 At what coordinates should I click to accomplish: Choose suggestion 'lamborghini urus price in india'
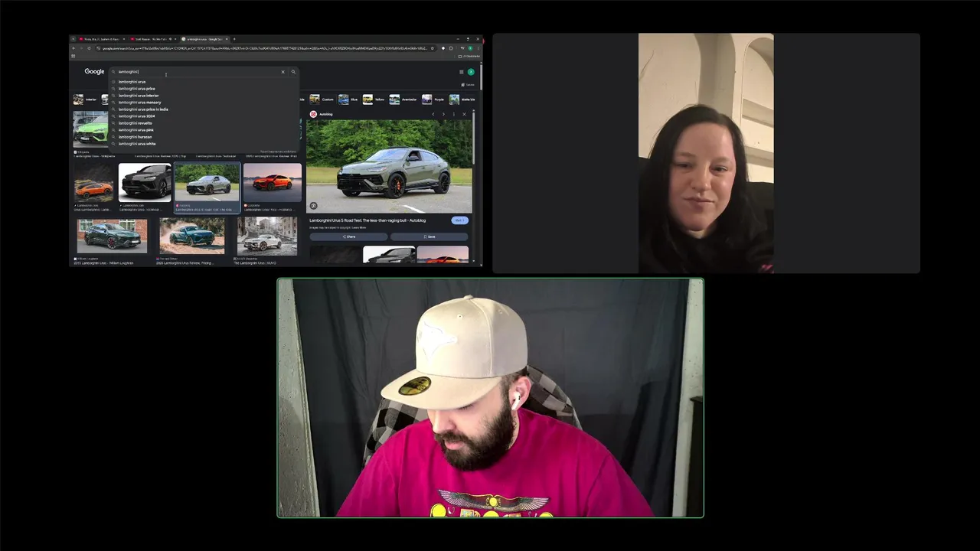[143, 109]
